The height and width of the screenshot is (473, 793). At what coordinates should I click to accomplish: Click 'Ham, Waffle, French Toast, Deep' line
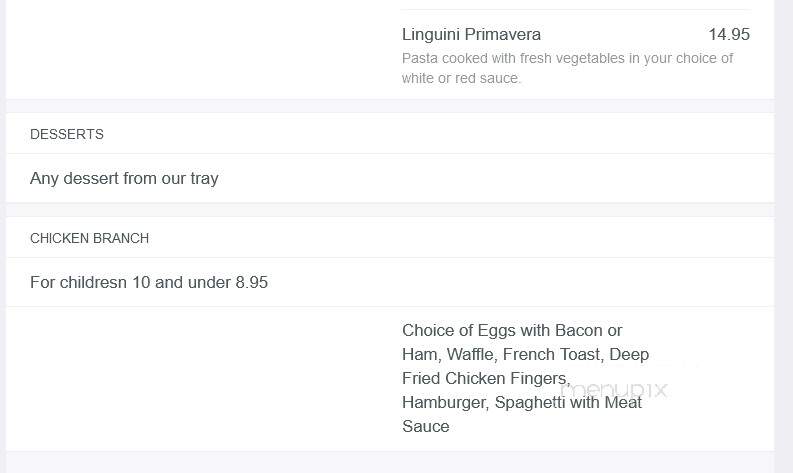coord(525,355)
